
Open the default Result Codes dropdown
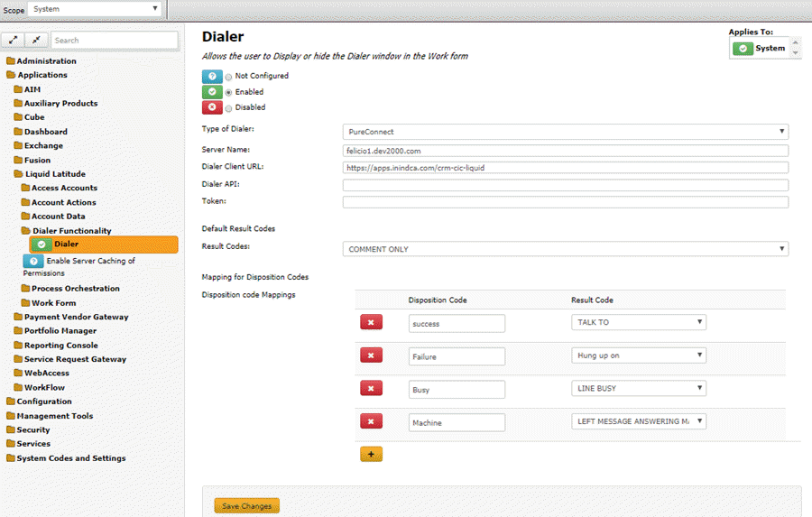[565, 249]
